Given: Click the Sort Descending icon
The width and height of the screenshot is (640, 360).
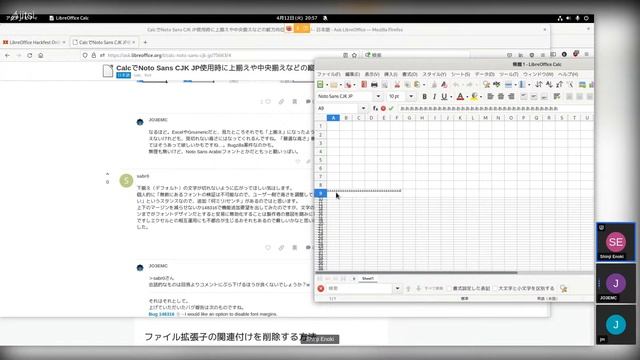Looking at the screenshot, I should pos(559,84).
